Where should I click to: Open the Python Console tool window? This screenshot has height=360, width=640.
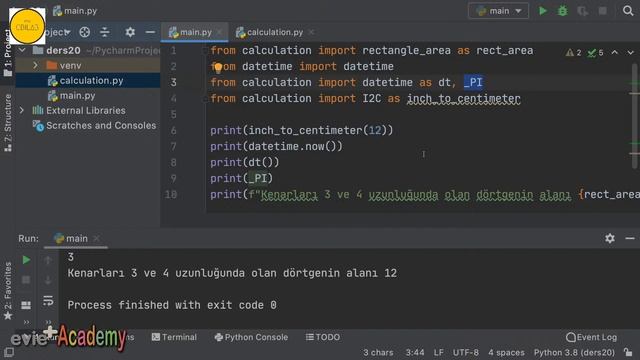251,337
